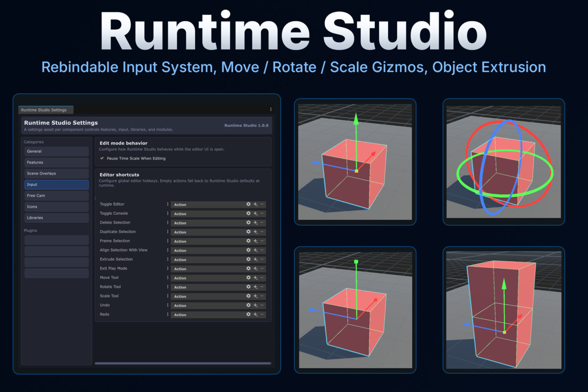The image size is (588, 392).
Task: Remove binding from Delete Selection action
Action: coord(262,223)
